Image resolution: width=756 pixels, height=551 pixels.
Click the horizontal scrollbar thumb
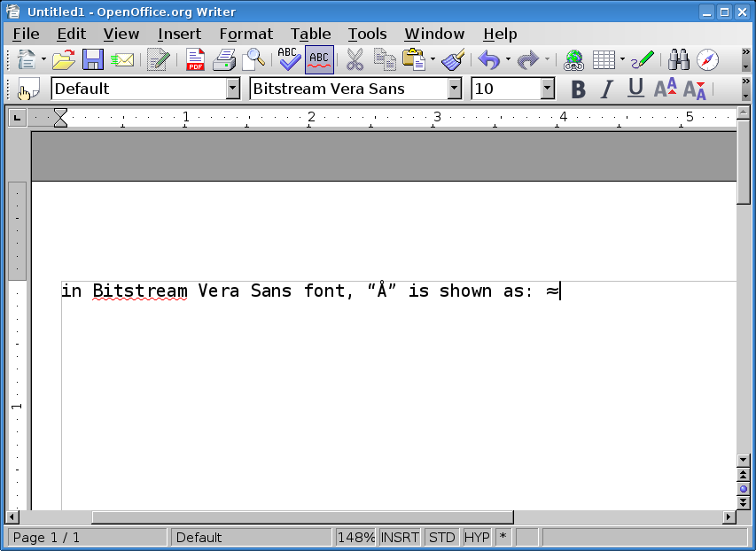click(303, 517)
